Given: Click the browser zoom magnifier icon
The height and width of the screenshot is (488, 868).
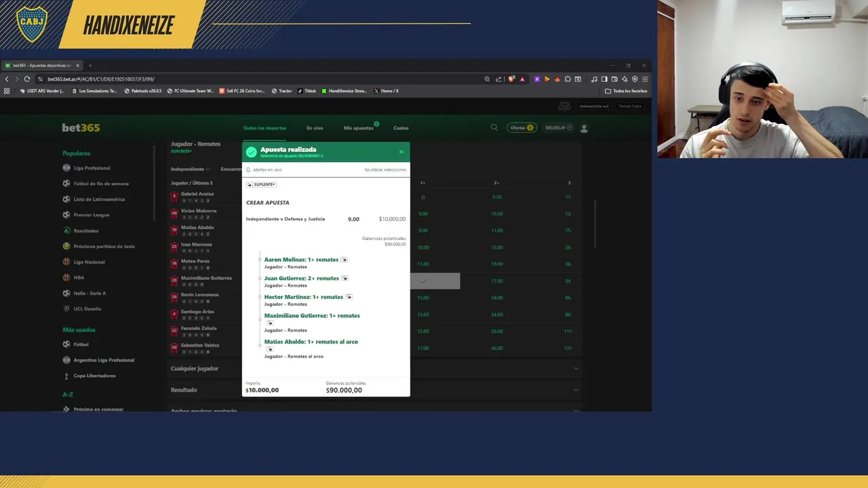Looking at the screenshot, I should 487,79.
